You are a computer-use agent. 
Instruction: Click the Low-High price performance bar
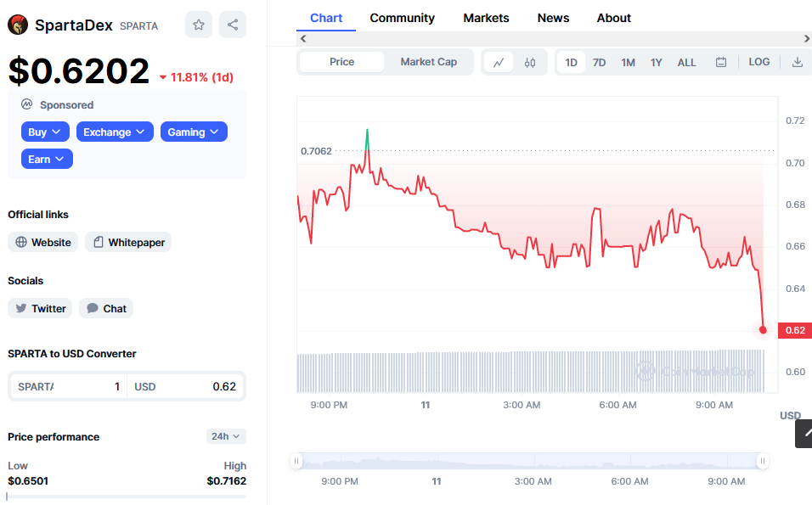127,497
